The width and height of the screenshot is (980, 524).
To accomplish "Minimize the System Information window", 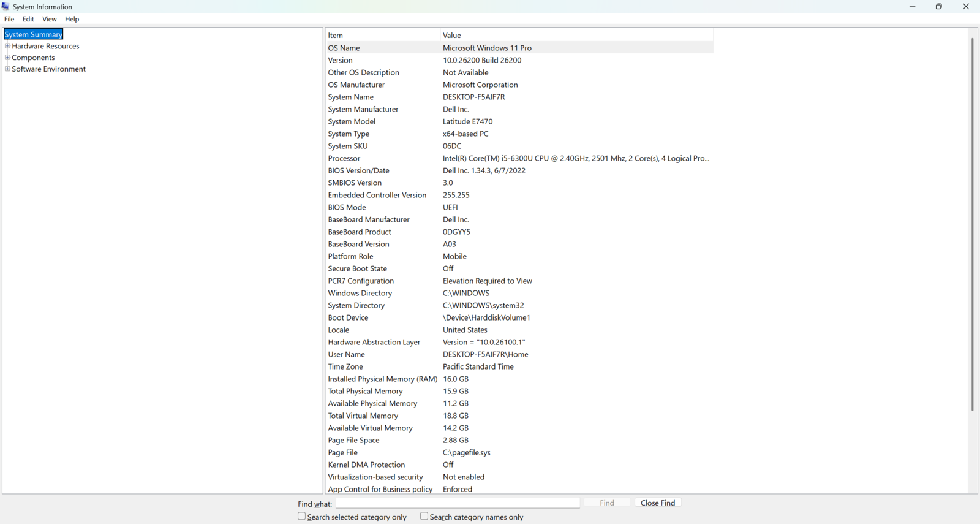I will [x=912, y=7].
